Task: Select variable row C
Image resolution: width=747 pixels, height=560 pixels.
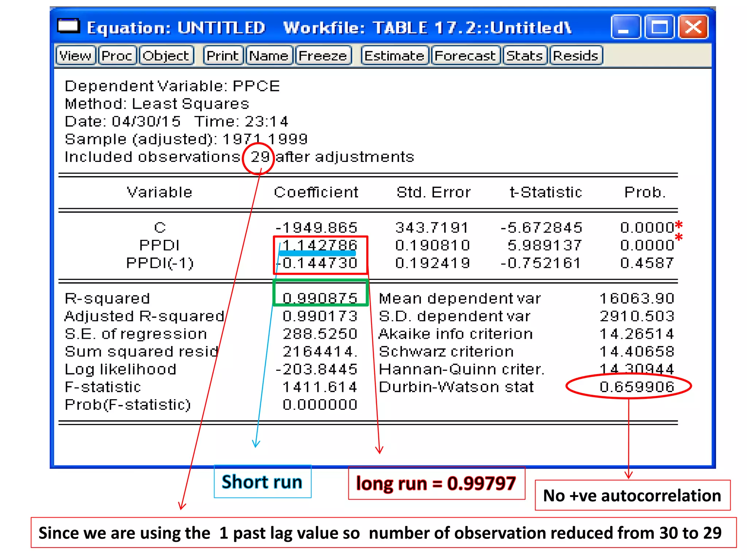Action: click(160, 228)
